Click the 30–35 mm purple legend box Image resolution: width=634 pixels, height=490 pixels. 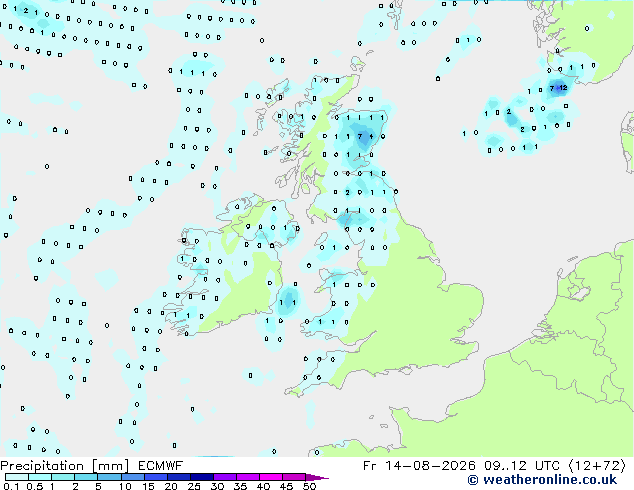tap(224, 477)
